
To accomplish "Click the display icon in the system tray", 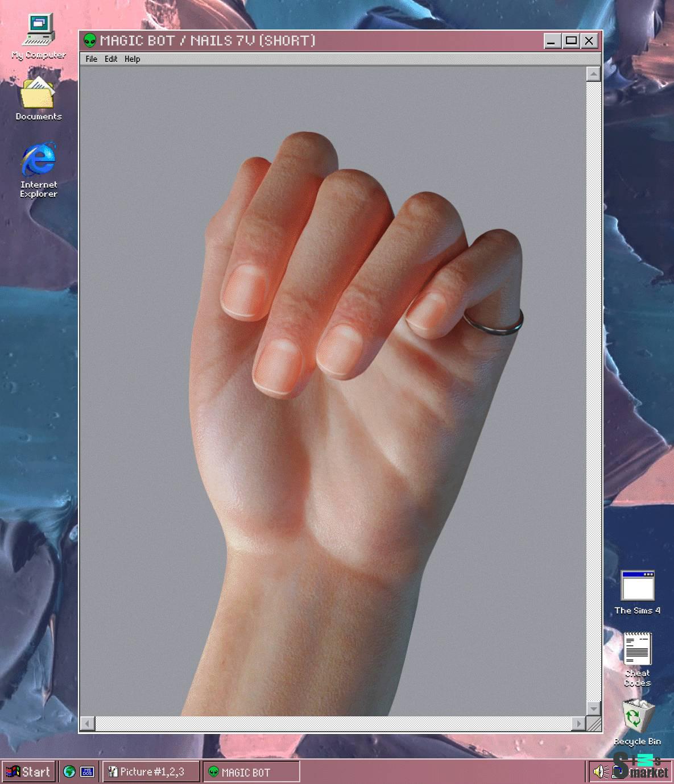I will point(618,771).
